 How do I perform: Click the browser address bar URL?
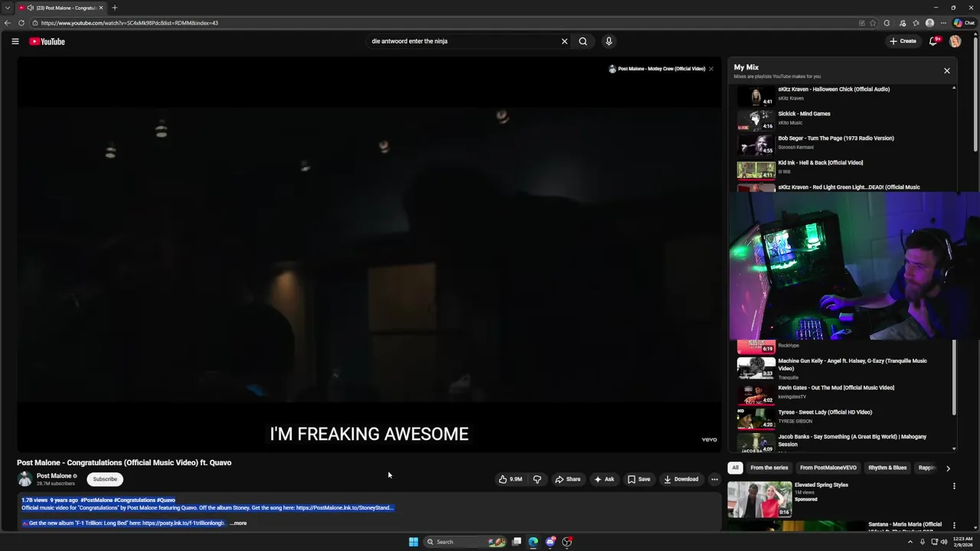click(129, 23)
